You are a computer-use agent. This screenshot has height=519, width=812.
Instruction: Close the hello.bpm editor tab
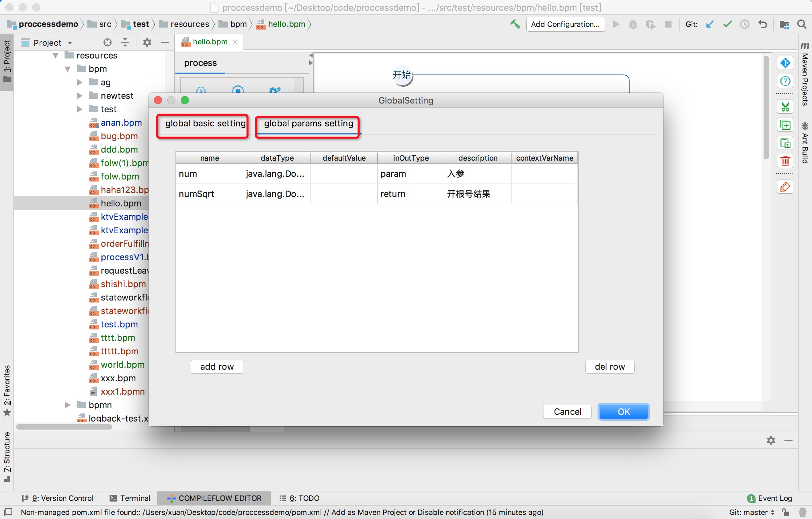click(235, 42)
